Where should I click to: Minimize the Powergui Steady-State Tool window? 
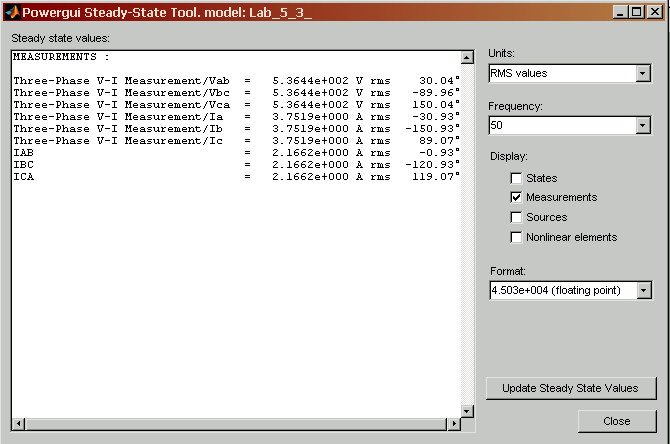pos(620,12)
